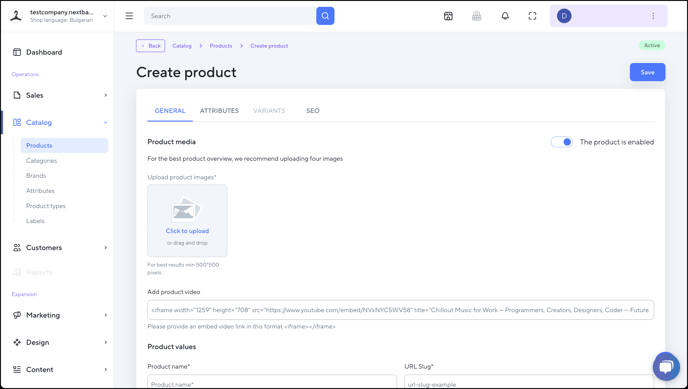Click Create product breadcrumb
The width and height of the screenshot is (688, 389).
[269, 46]
